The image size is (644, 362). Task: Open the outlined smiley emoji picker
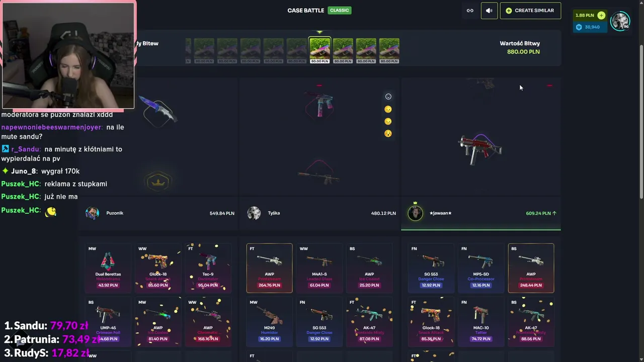pyautogui.click(x=388, y=97)
